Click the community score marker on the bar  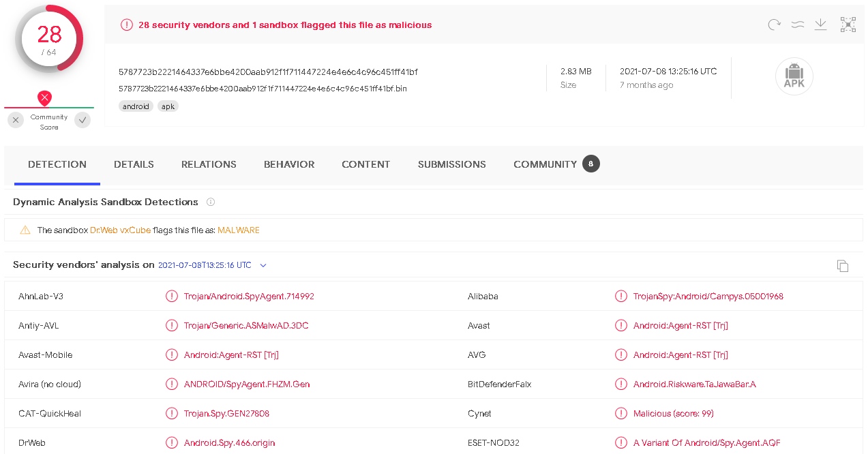click(x=44, y=99)
